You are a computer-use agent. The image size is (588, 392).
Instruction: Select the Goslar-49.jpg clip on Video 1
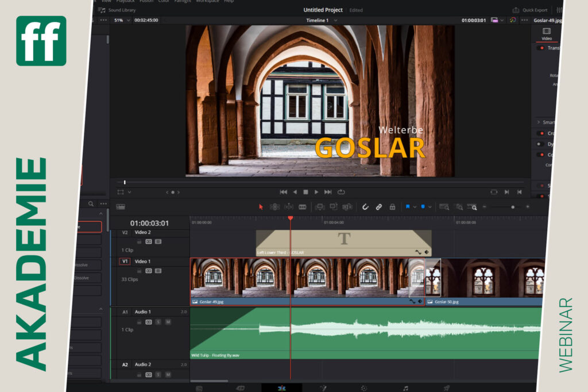click(308, 282)
